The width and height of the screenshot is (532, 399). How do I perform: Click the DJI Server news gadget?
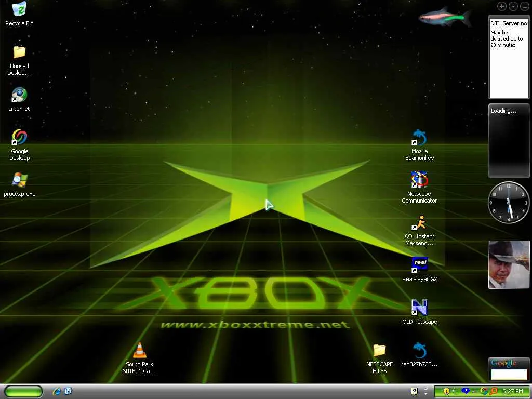509,57
